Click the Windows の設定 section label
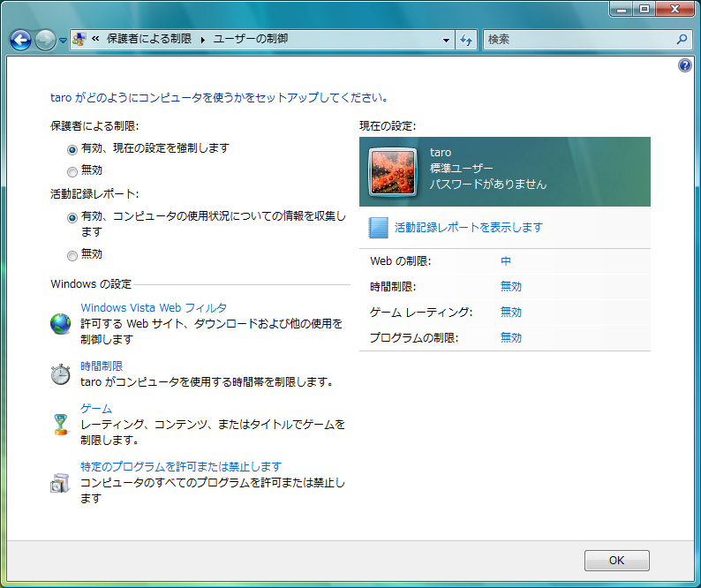Screen dimensions: 701x588 (x=91, y=284)
